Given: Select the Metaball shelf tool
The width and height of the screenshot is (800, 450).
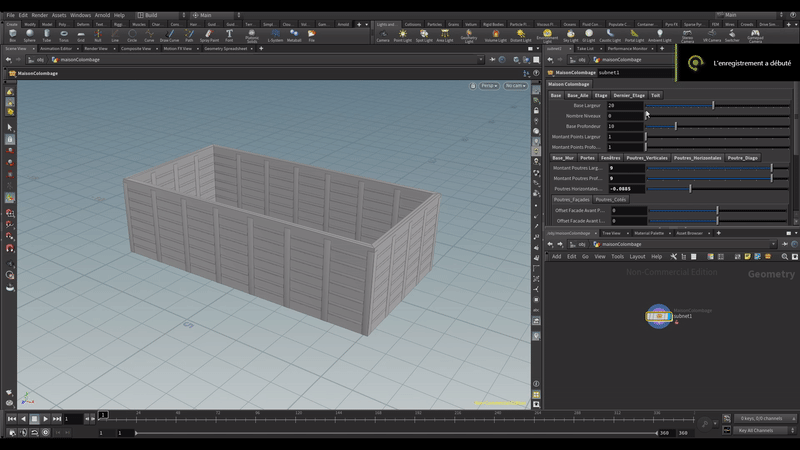Looking at the screenshot, I should click(x=294, y=35).
